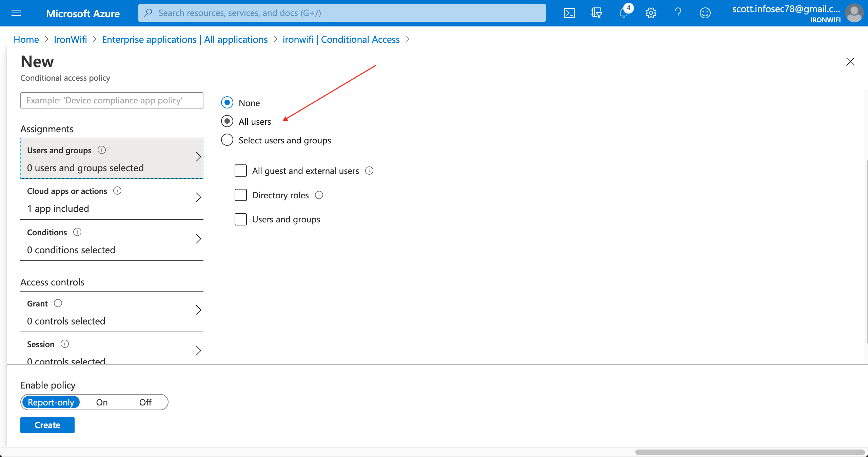This screenshot has height=457, width=868.
Task: Check the Directory roles checkbox
Action: [x=240, y=195]
